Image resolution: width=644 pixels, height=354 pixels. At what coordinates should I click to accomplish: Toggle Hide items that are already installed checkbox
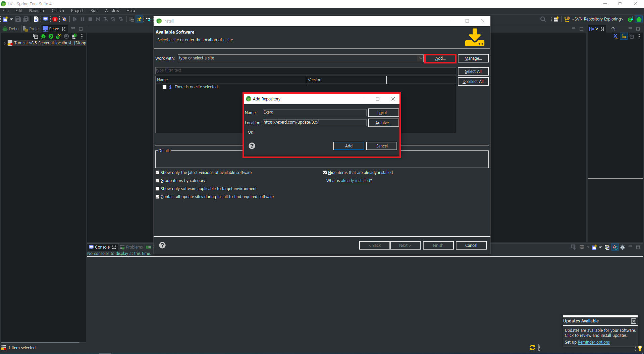(x=325, y=173)
